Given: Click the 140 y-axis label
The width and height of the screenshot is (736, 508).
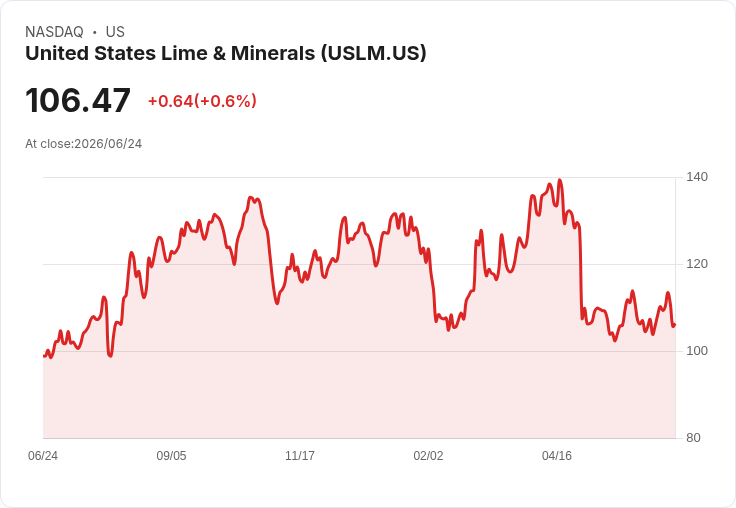Looking at the screenshot, I should click(697, 177).
